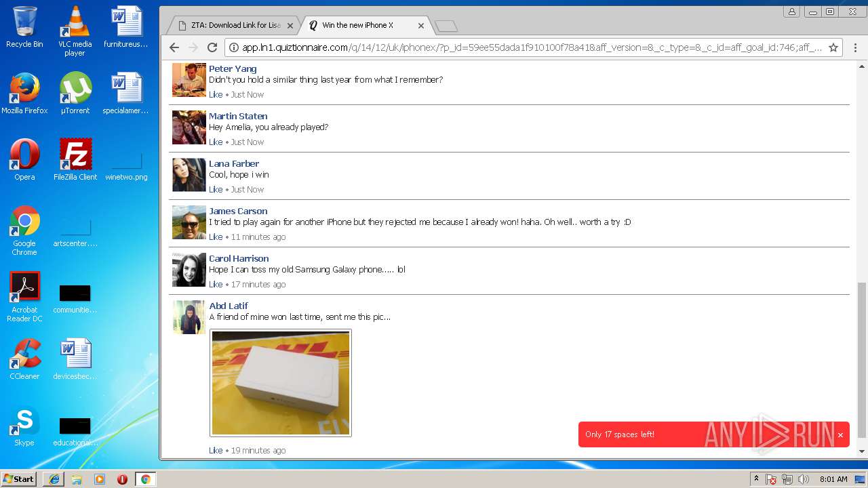Click Carol Harrison's avatar picture

(189, 270)
